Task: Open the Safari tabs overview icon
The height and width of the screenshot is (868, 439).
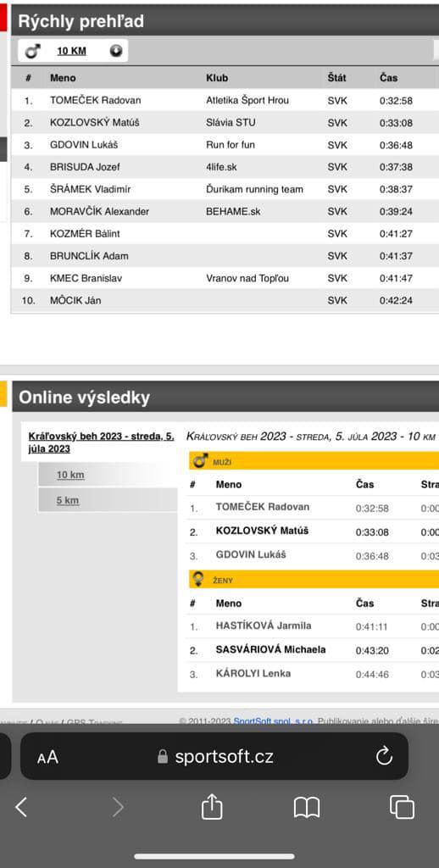Action: coord(402,807)
